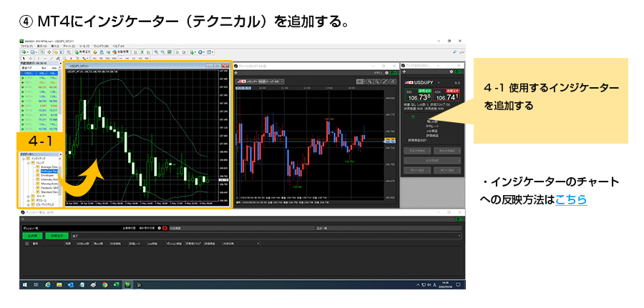
Task: Click the ASK 106.741 buy price box
Action: [x=447, y=95]
